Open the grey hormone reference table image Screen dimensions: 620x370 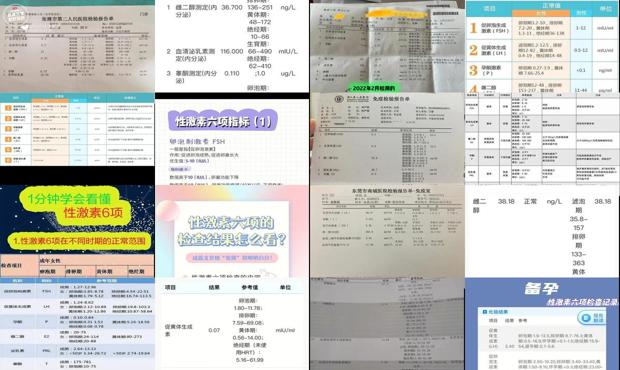(x=542, y=138)
